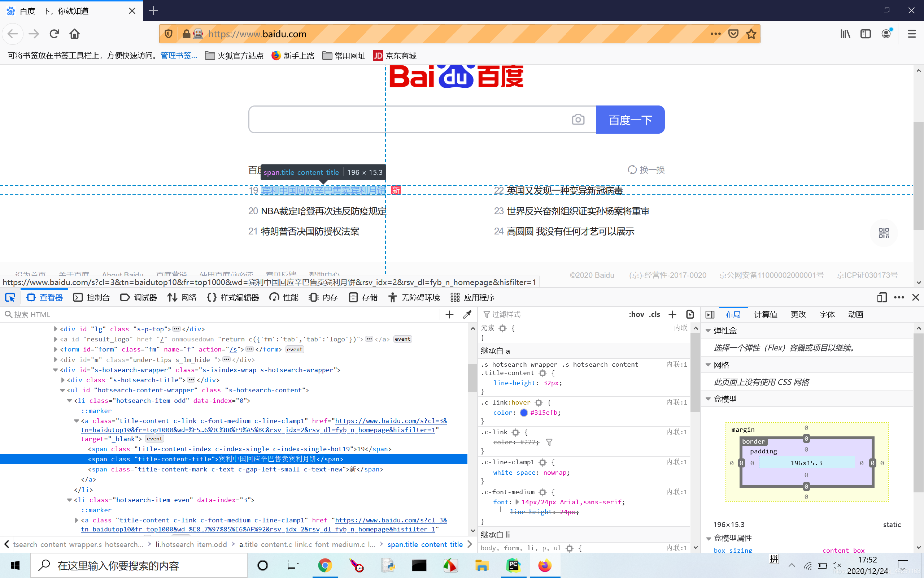Click event badge on form node
The width and height of the screenshot is (924, 578).
[295, 349]
